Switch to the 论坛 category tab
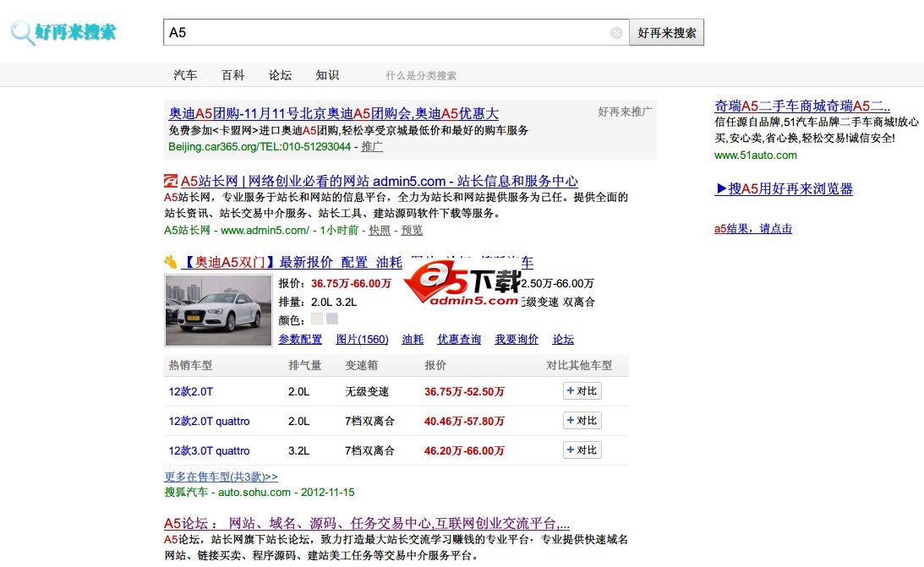This screenshot has width=924, height=567. [x=280, y=75]
